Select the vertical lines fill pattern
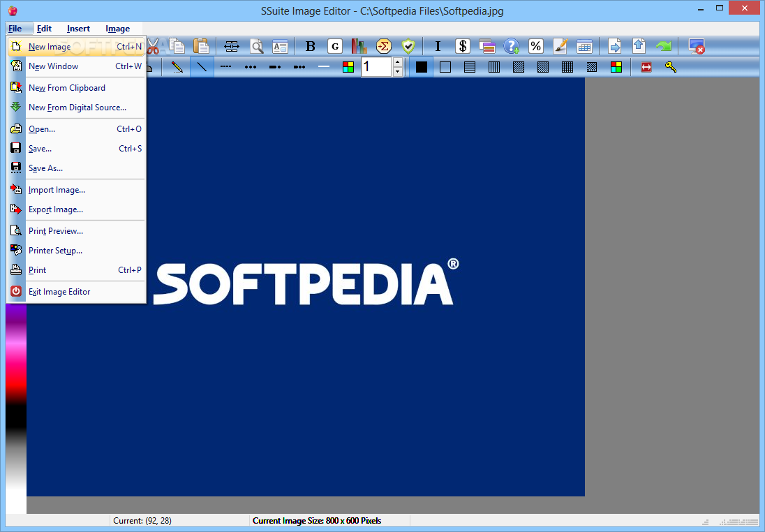 (x=493, y=67)
